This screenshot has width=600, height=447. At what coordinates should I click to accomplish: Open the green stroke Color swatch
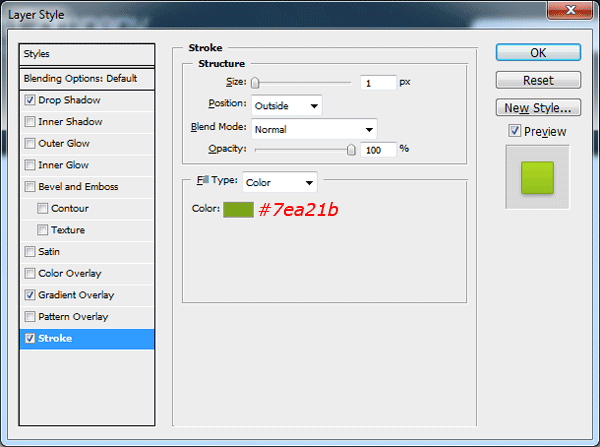pyautogui.click(x=238, y=210)
